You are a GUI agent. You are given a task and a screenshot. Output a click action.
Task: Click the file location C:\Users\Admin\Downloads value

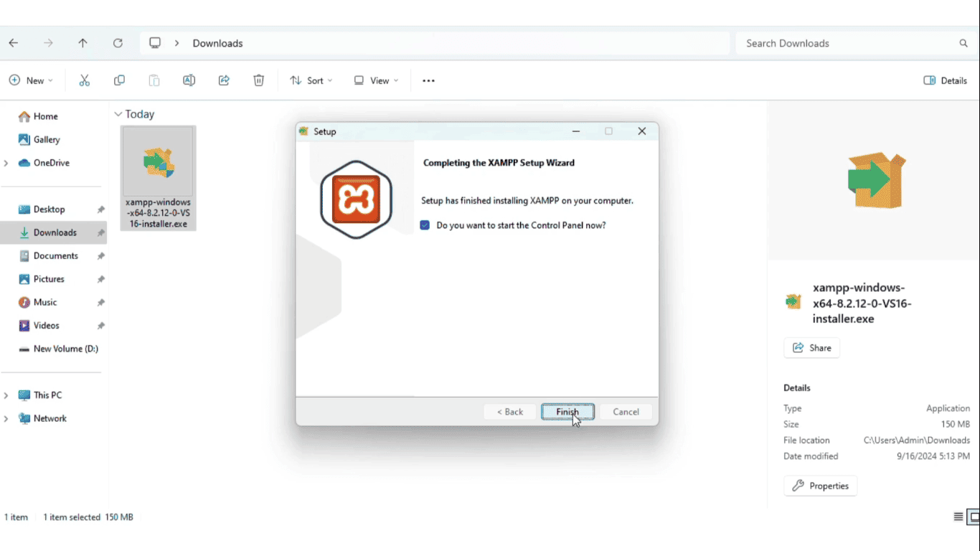click(917, 441)
